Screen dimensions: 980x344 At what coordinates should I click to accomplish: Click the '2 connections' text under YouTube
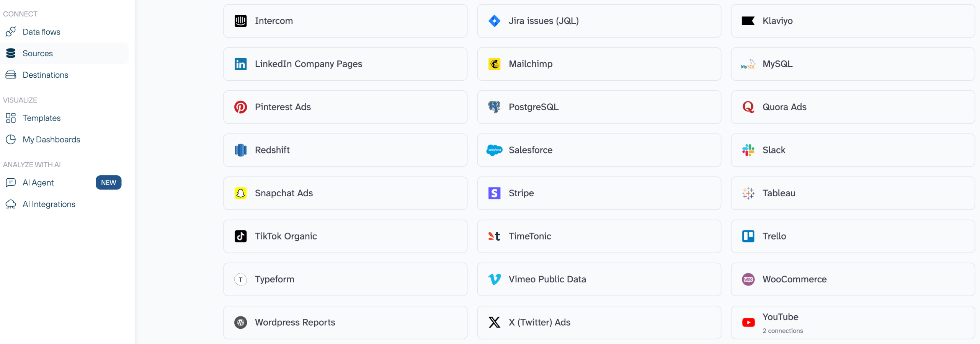(x=782, y=331)
